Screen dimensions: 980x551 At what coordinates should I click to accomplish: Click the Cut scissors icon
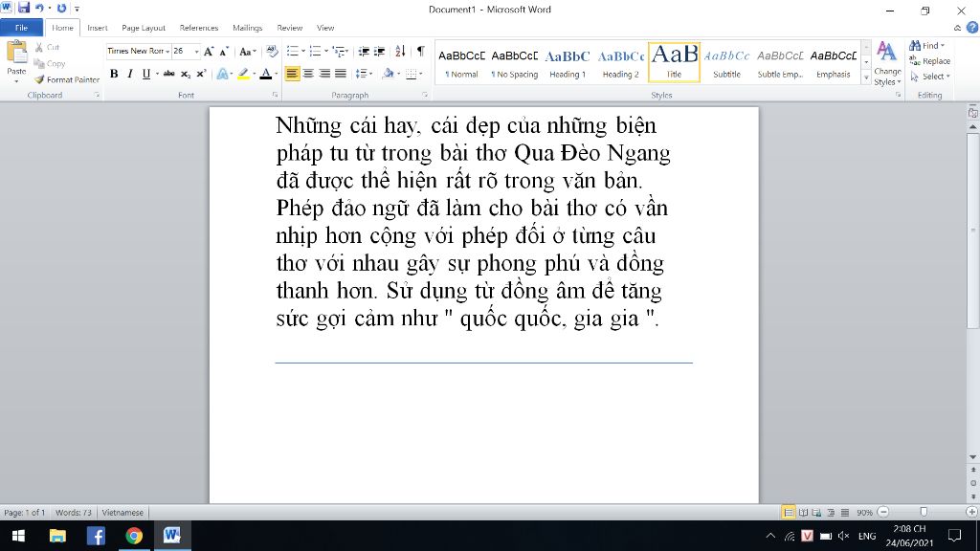[x=39, y=47]
